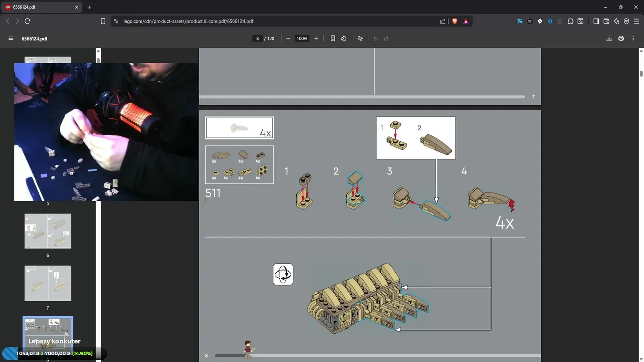Zoom in with the plus button

pos(316,39)
